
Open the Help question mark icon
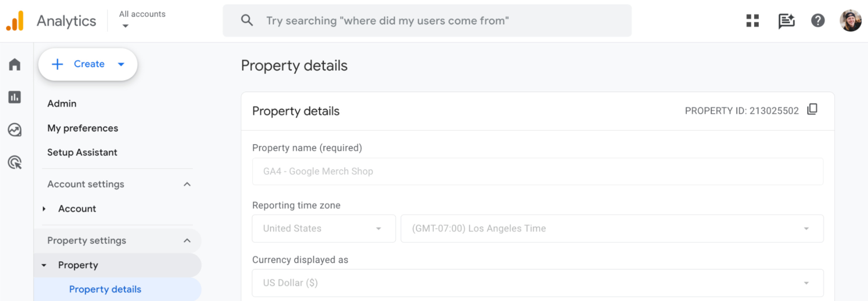pos(818,20)
